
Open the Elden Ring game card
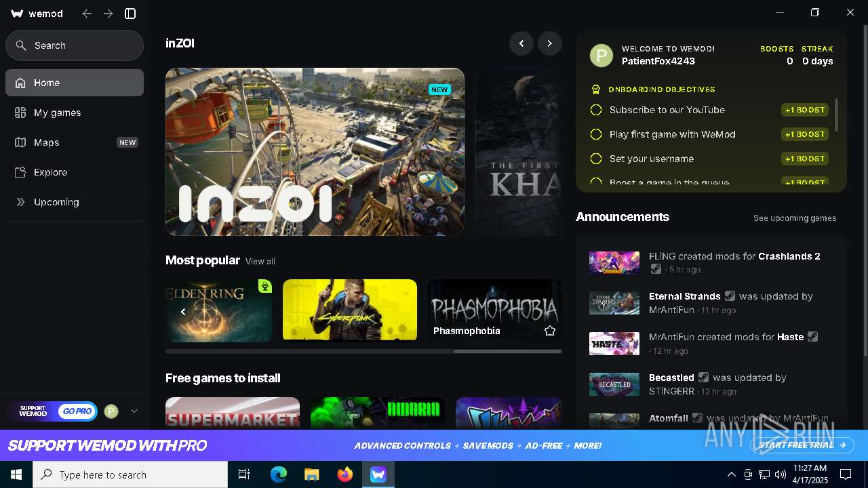click(219, 310)
